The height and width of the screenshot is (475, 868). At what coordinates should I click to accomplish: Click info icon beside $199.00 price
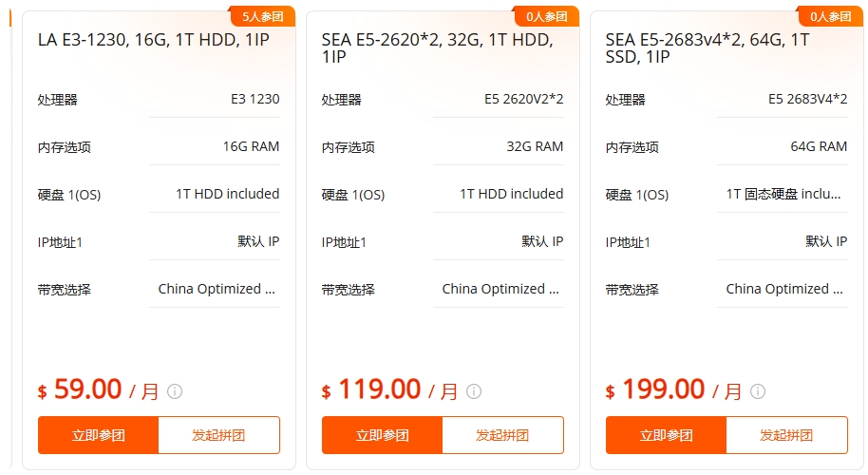[x=758, y=391]
